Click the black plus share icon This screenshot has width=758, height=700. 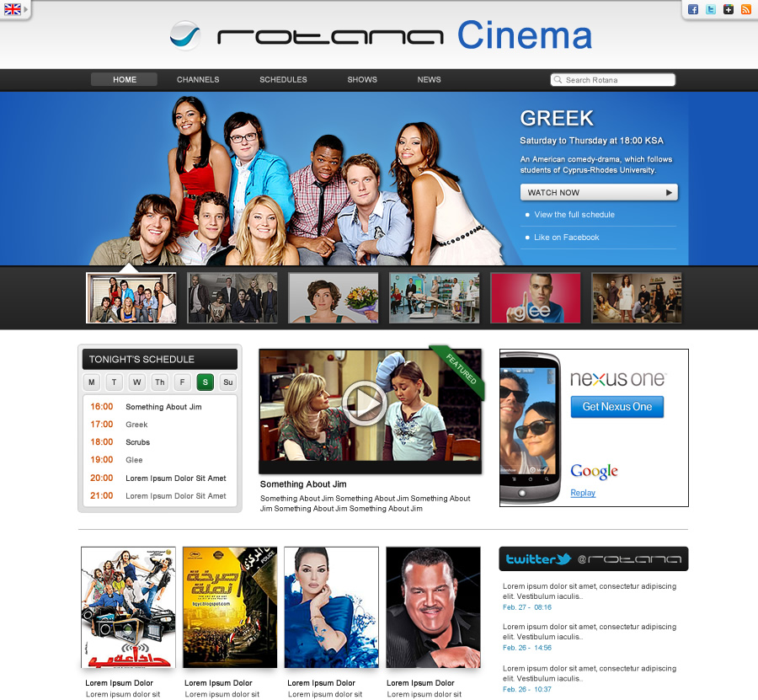[x=728, y=9]
